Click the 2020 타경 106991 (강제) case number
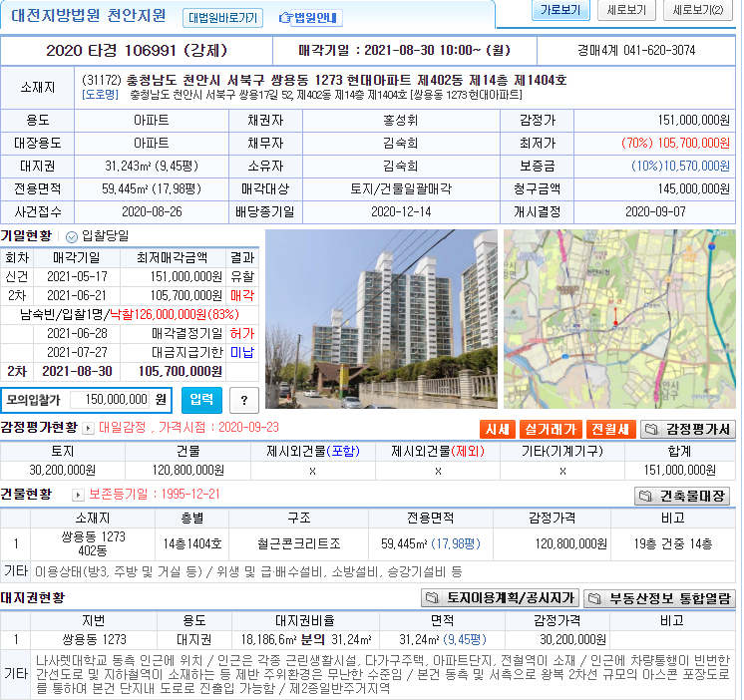 point(137,50)
